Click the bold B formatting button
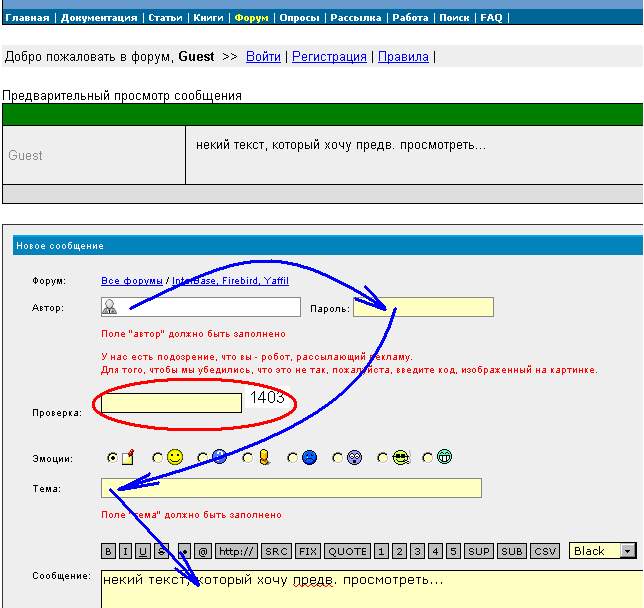This screenshot has height=608, width=644. coord(109,551)
